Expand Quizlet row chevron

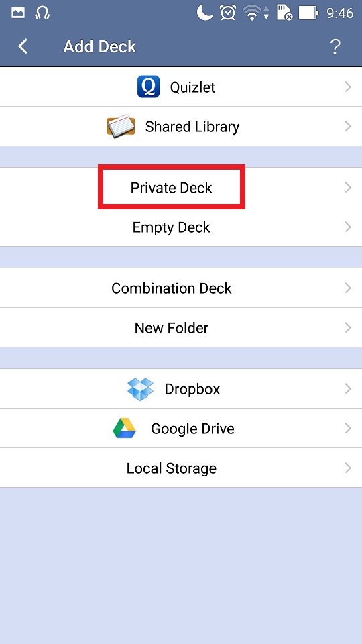[x=348, y=87]
